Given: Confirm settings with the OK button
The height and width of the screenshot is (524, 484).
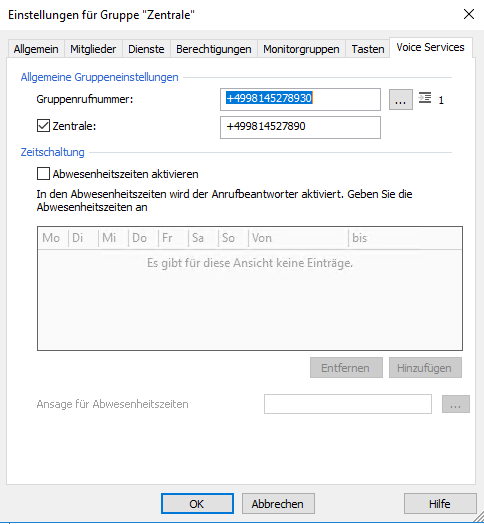Looking at the screenshot, I should 197,504.
